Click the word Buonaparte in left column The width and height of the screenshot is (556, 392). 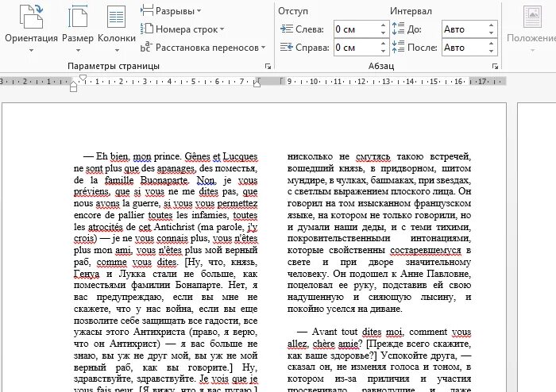pyautogui.click(x=164, y=180)
